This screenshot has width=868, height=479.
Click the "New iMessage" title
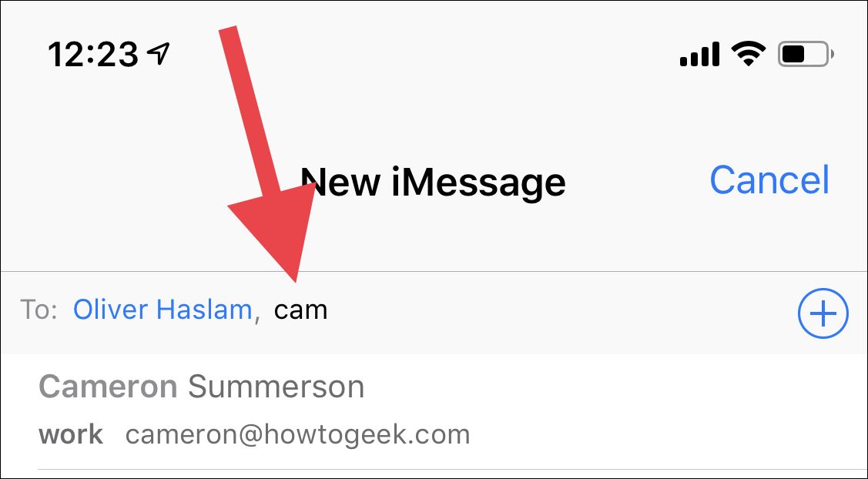(x=433, y=182)
